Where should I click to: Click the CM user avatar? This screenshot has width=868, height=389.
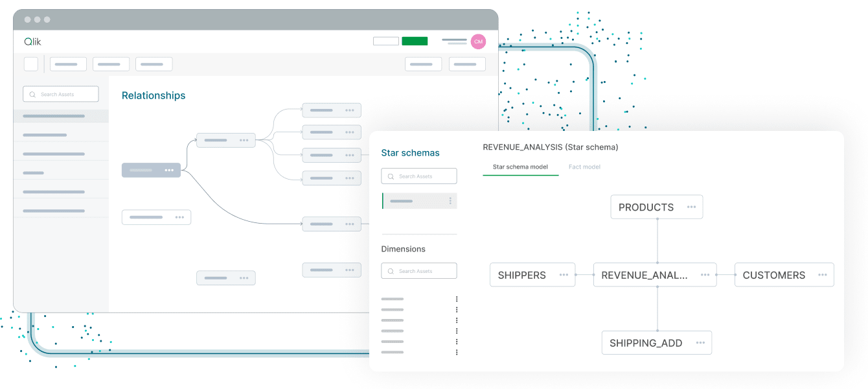coord(478,41)
